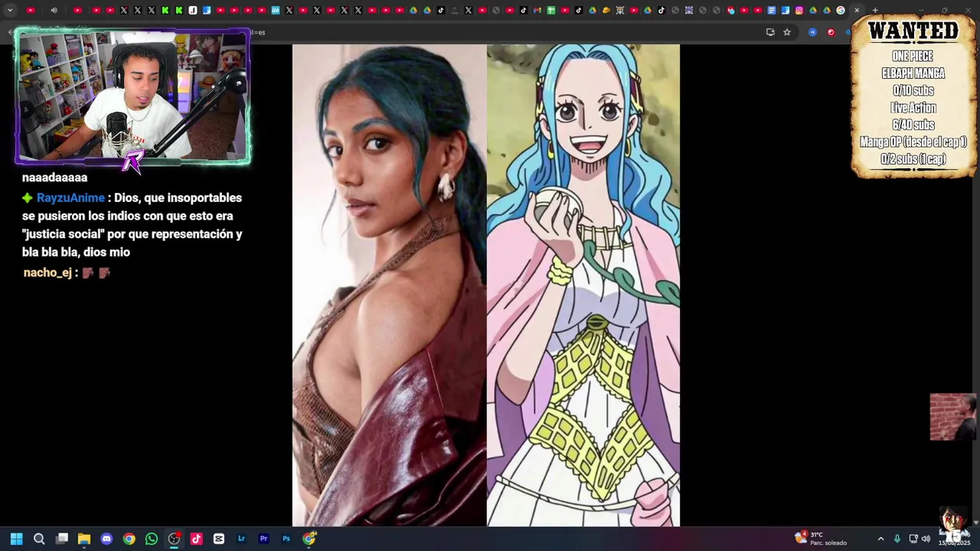
Task: Open the blue extension icon in the toolbar
Action: point(812,32)
